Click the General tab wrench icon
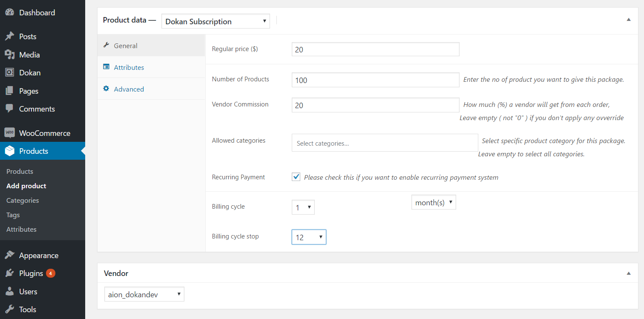 tap(106, 45)
